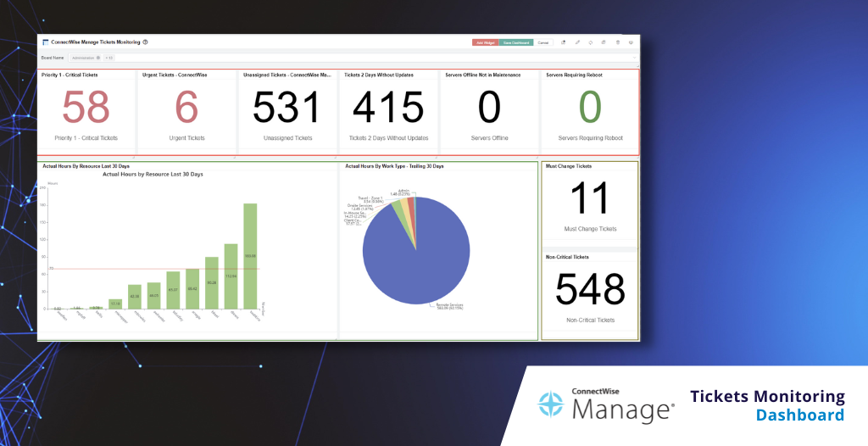This screenshot has width=868, height=446.
Task: Click the Admin pie chart label
Action: tap(401, 192)
